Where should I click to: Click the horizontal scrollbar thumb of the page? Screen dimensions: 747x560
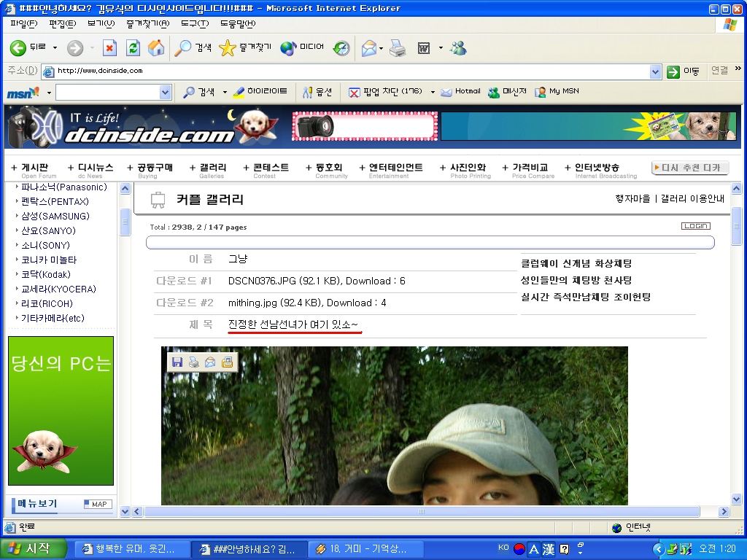click(x=421, y=512)
